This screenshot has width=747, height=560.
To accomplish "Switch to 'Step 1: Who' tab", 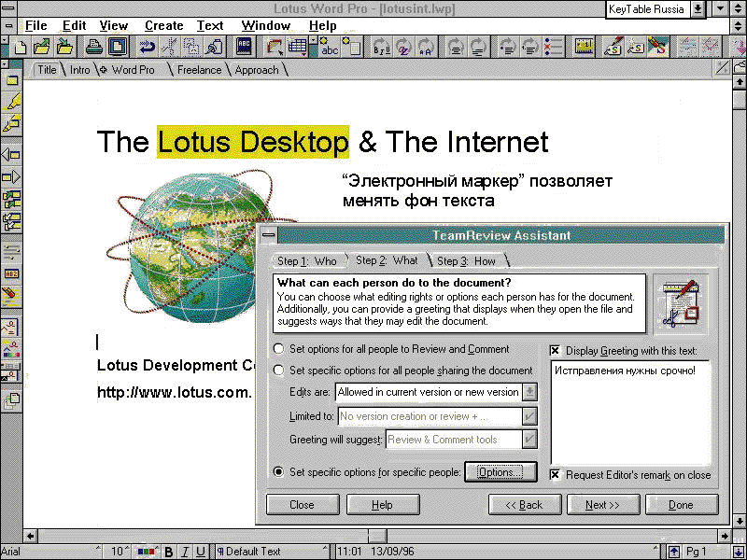I will pyautogui.click(x=307, y=261).
